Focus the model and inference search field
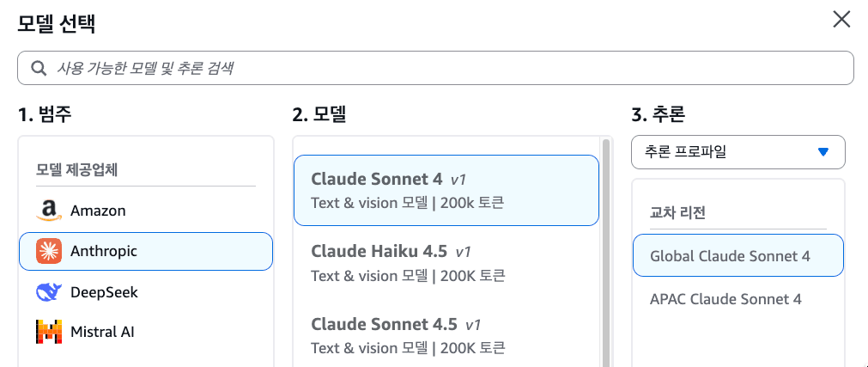868x367 pixels. click(446, 69)
